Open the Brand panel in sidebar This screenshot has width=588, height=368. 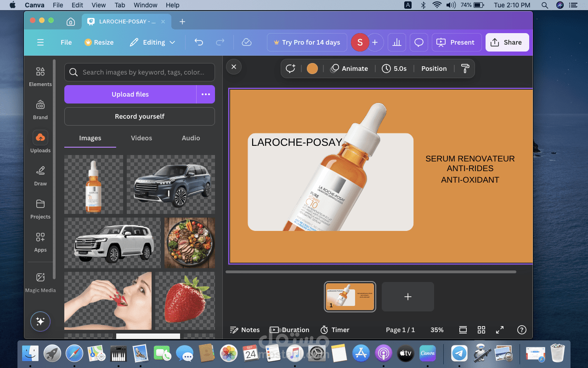coord(40,109)
